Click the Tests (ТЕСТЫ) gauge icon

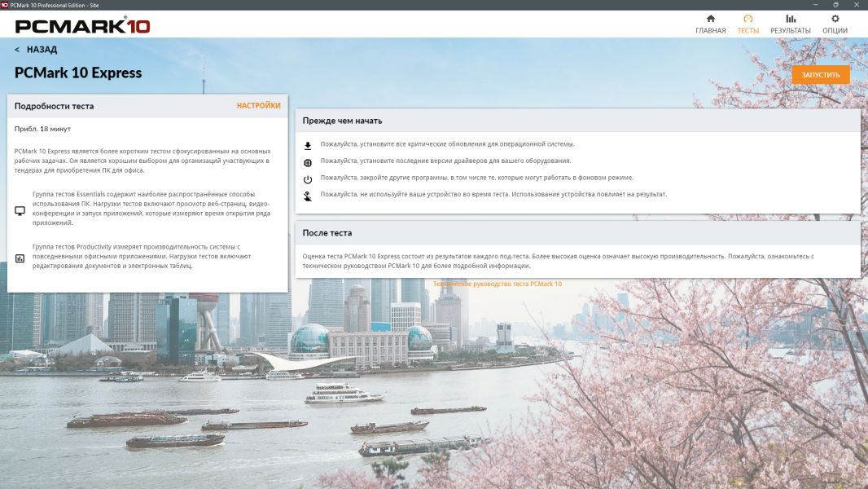[x=747, y=19]
